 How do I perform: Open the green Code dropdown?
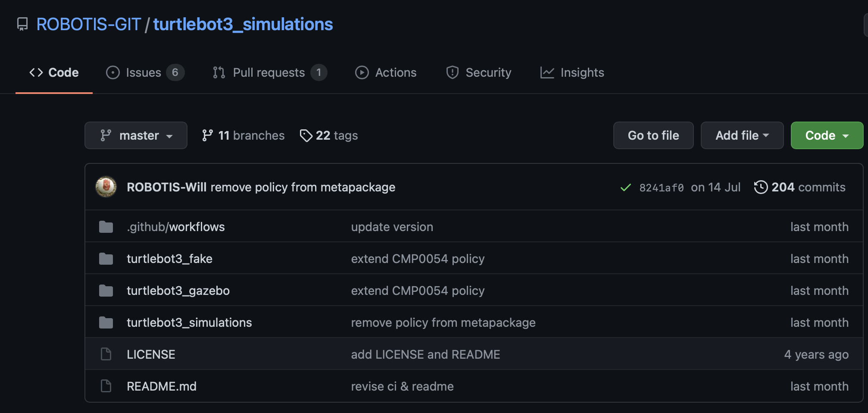coord(827,135)
